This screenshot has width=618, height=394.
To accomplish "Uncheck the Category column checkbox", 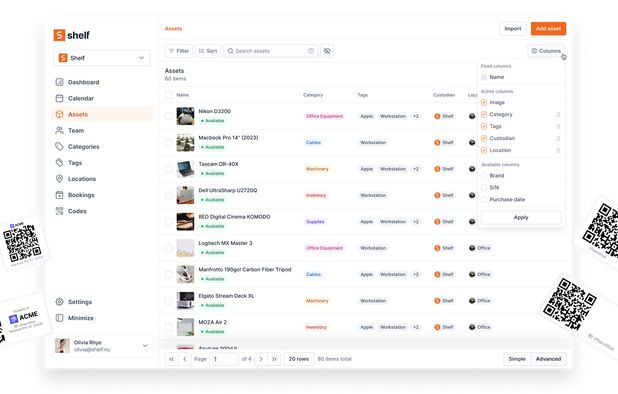I will pos(484,114).
